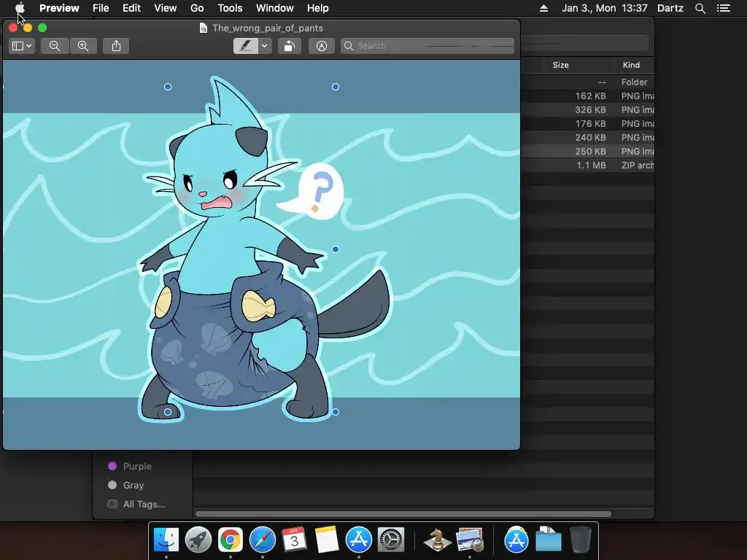
Task: Select the 240 KB file row
Action: pyautogui.click(x=587, y=137)
